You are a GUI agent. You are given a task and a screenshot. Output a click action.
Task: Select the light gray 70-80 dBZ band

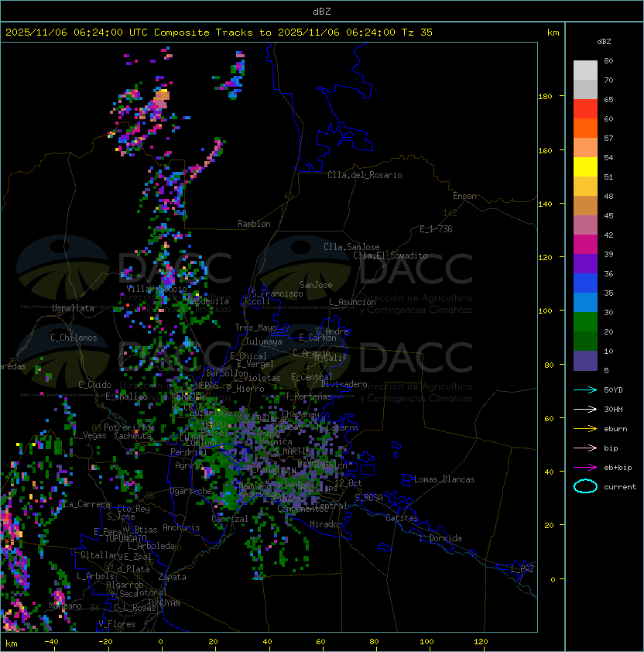(585, 70)
